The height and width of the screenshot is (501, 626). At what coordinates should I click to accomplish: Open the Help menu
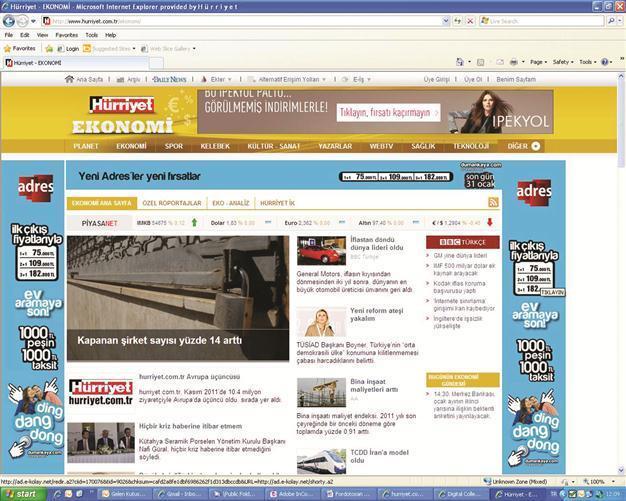point(111,35)
